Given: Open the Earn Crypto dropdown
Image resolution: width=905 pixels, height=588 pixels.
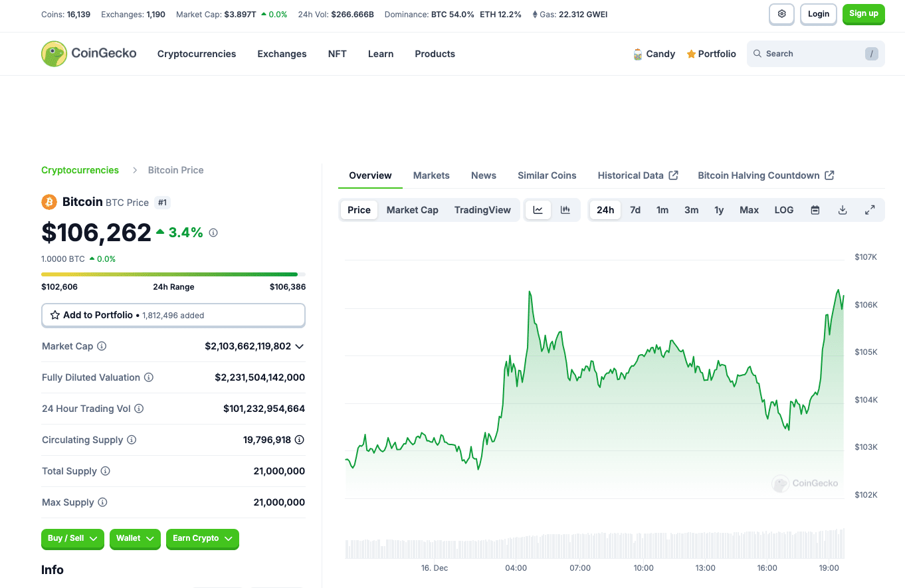Looking at the screenshot, I should 203,538.
